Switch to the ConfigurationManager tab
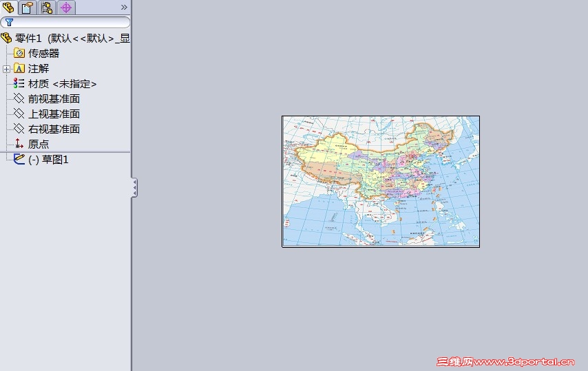The height and width of the screenshot is (371, 588). tap(47, 7)
